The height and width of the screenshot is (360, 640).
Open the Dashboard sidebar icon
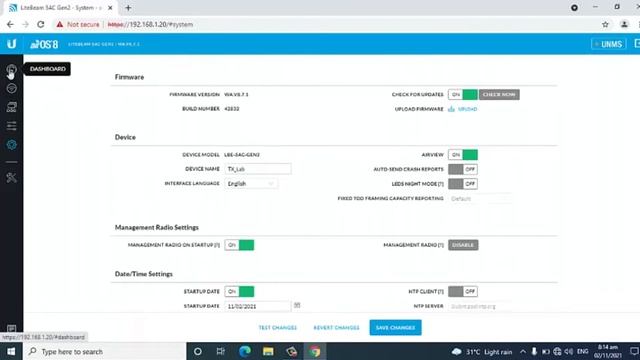point(11,69)
